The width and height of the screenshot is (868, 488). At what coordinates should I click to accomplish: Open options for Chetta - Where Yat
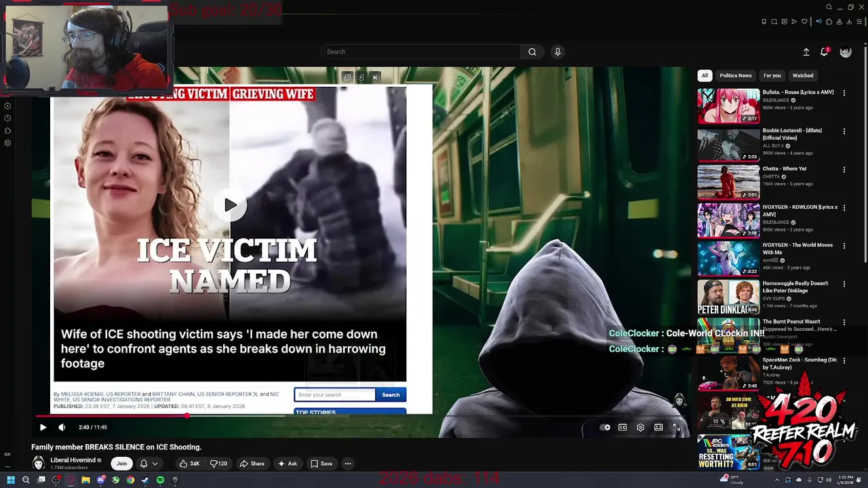[x=844, y=169]
